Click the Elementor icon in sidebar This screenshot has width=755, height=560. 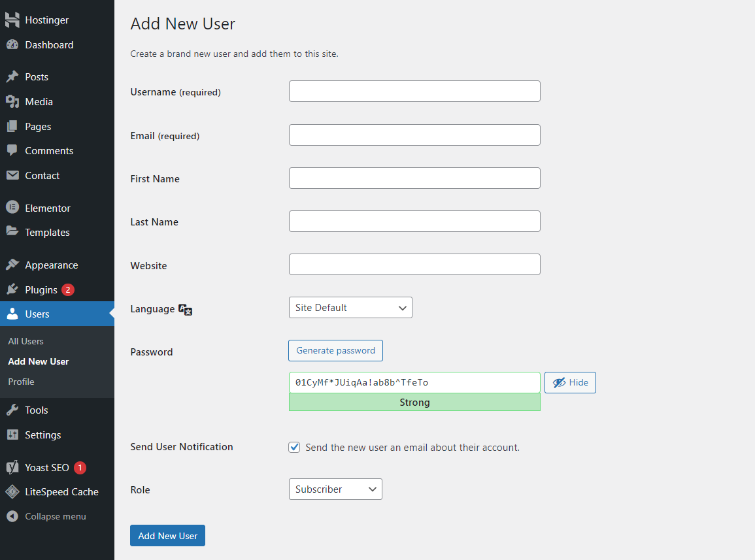pyautogui.click(x=12, y=208)
